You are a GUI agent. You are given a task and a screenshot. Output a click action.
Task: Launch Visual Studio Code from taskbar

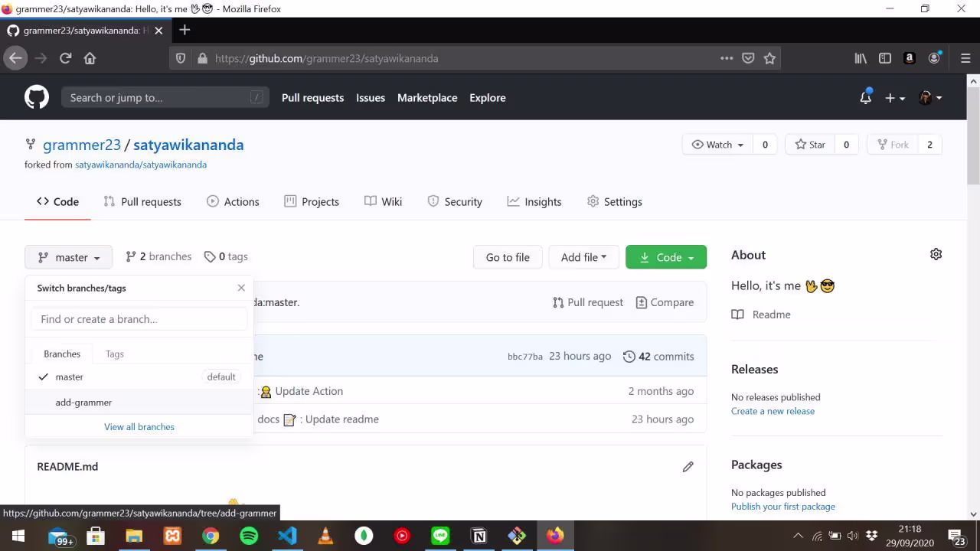tap(287, 536)
